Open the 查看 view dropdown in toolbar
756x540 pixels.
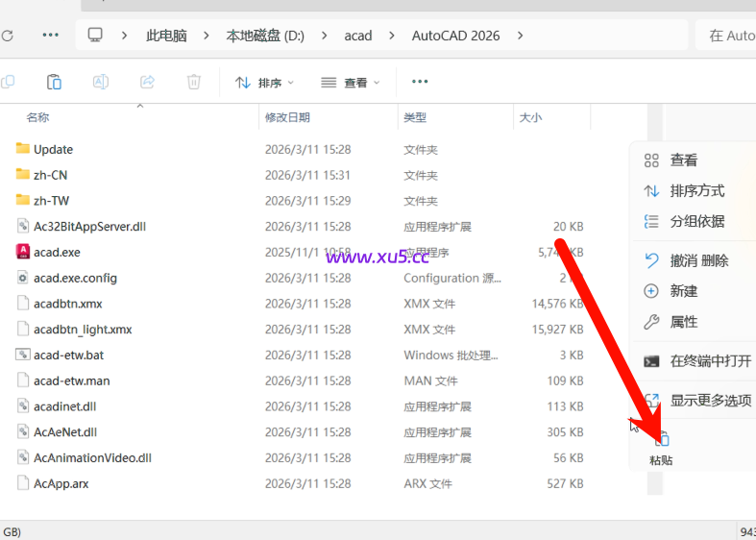click(x=351, y=83)
